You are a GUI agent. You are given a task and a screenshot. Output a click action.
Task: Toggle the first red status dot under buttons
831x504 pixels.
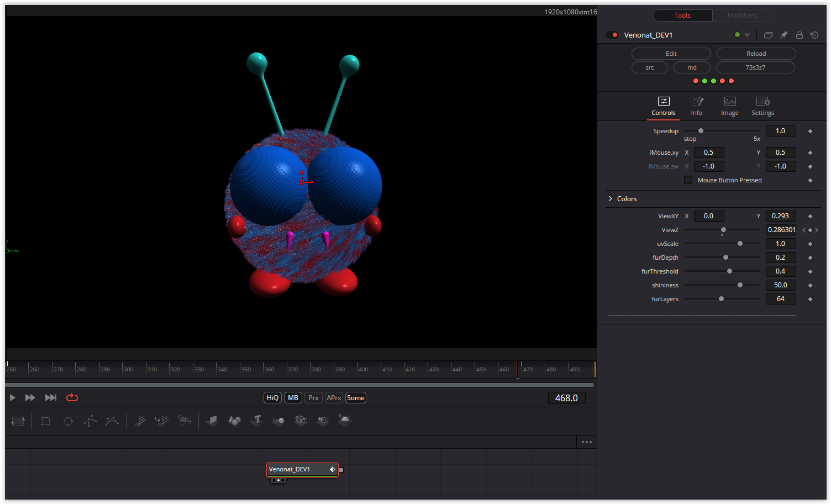click(x=696, y=81)
